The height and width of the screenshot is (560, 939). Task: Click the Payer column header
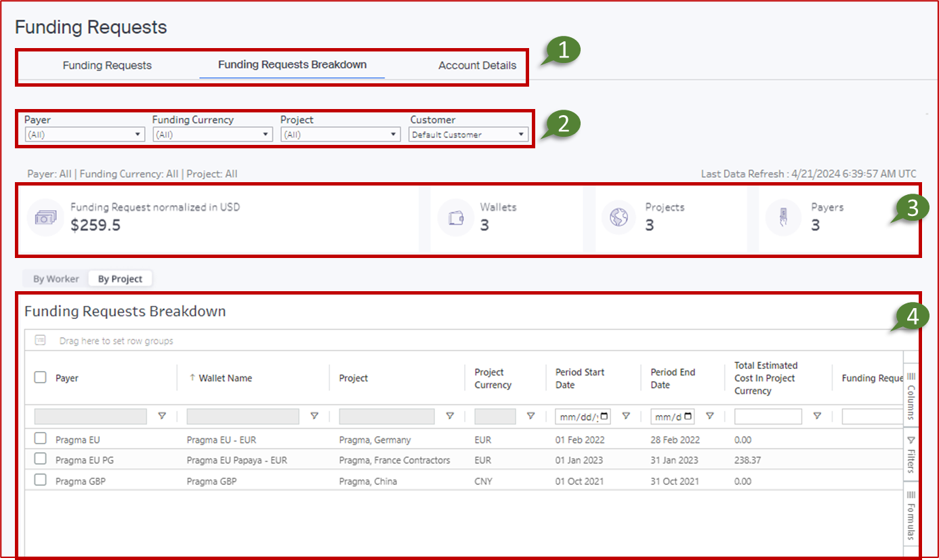point(68,378)
